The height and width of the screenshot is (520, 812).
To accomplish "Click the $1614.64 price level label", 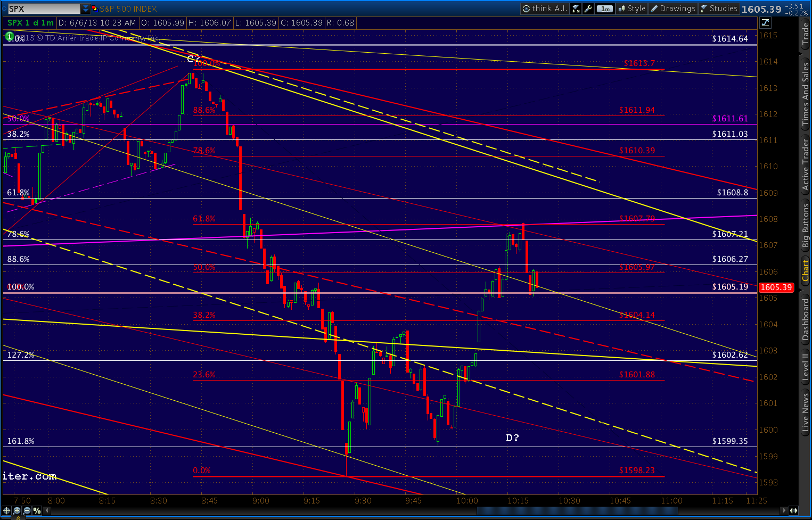I will point(730,38).
